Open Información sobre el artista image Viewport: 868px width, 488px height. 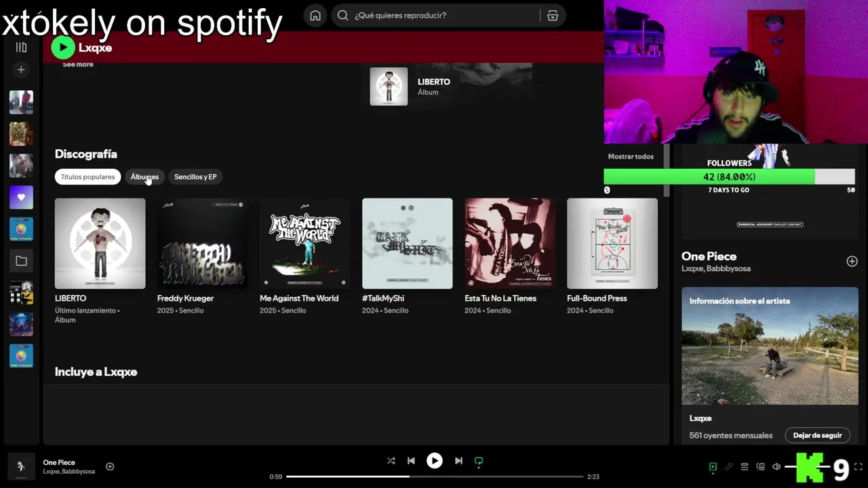click(770, 346)
